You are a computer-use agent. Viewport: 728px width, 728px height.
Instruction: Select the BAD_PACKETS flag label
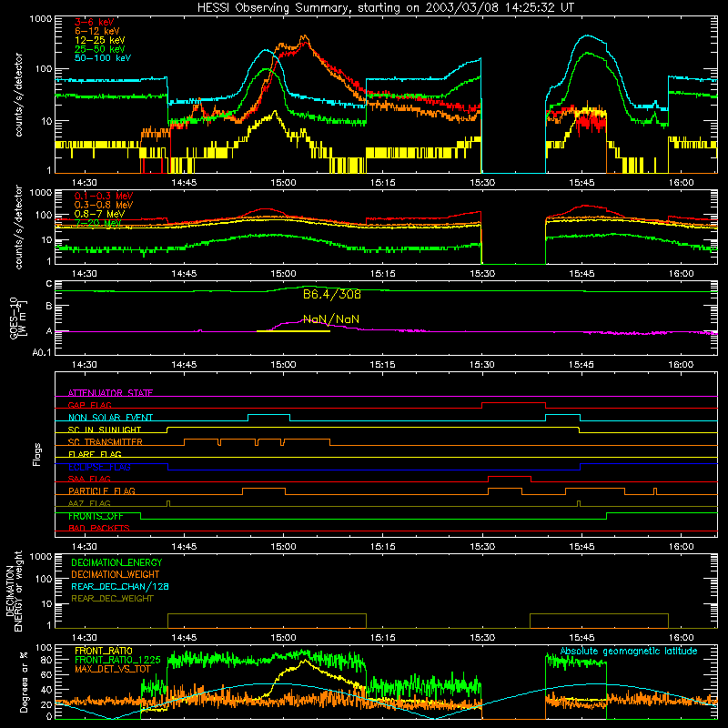click(99, 528)
